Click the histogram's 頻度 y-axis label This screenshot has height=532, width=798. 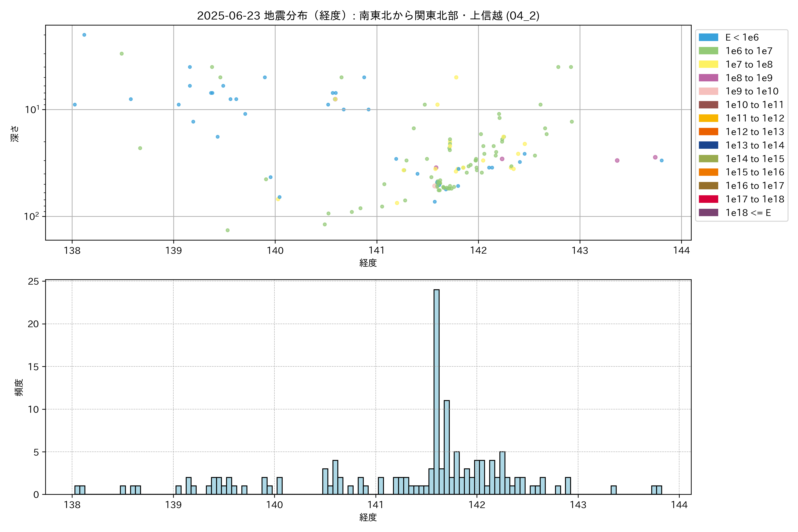click(x=19, y=387)
